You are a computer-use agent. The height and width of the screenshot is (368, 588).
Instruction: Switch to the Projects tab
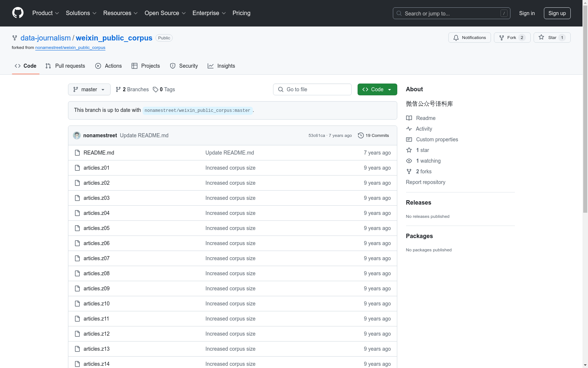coord(146,66)
